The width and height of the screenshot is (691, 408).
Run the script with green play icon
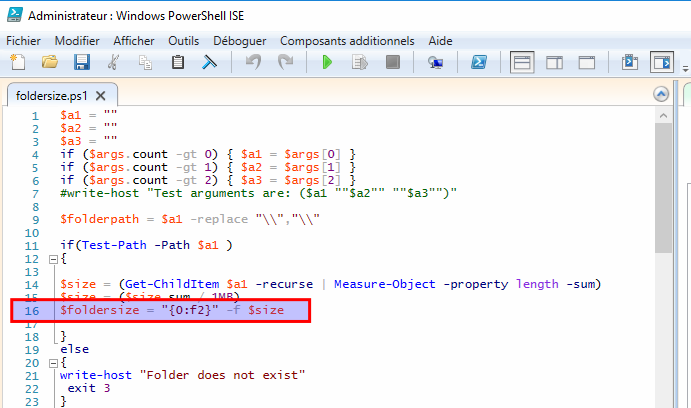click(327, 63)
